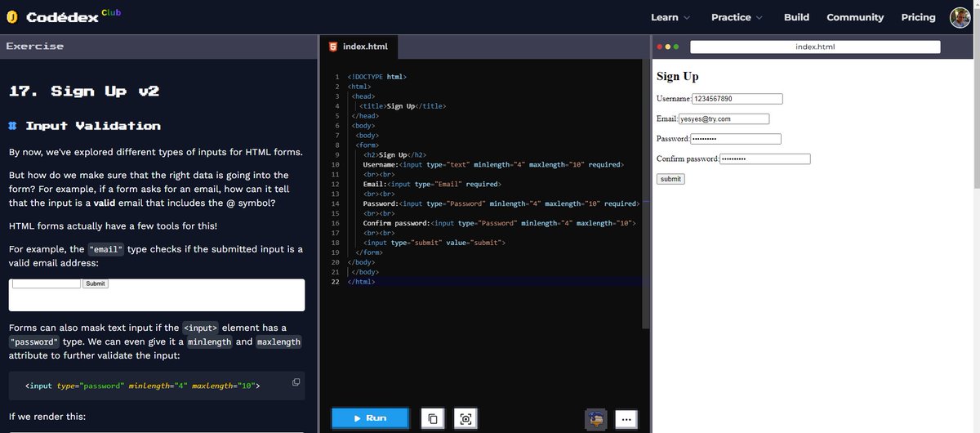Focus the Confirm password field
Screen dimensions: 980x433
point(764,158)
